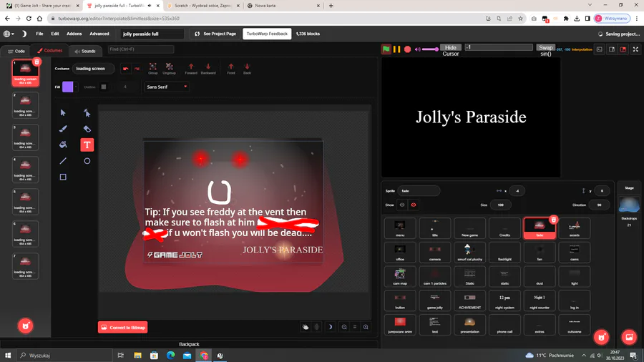644x362 pixels.
Task: Select the Line tool
Action: click(63, 161)
